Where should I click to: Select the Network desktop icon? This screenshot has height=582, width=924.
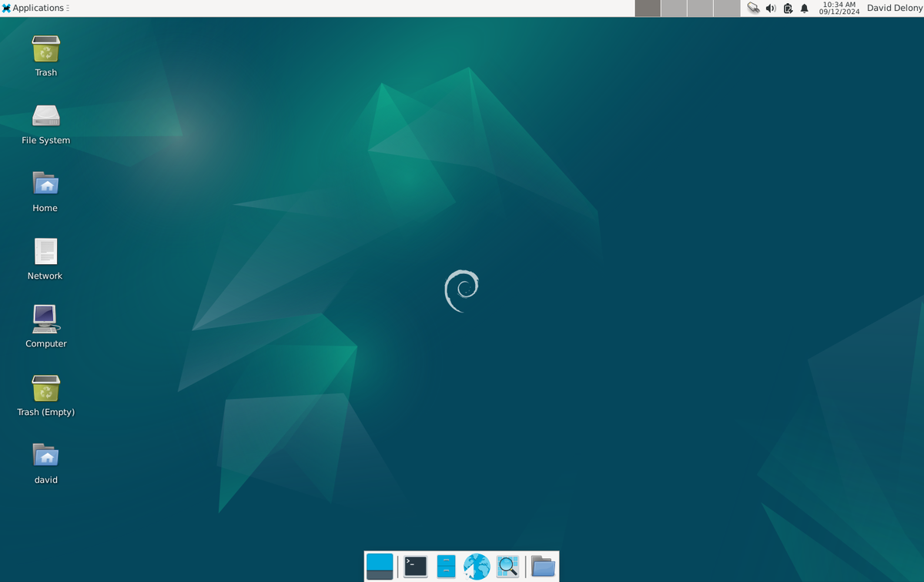tap(45, 259)
